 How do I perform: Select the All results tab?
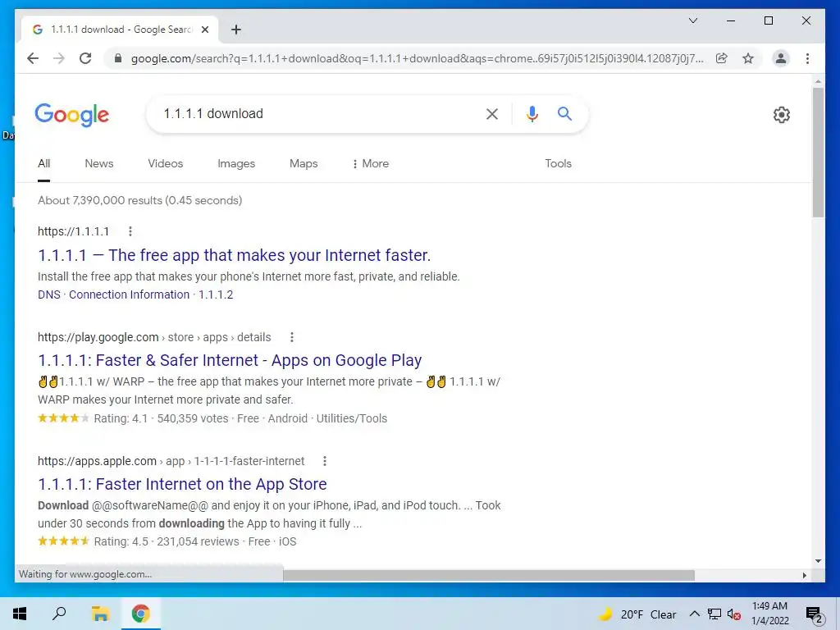44,163
